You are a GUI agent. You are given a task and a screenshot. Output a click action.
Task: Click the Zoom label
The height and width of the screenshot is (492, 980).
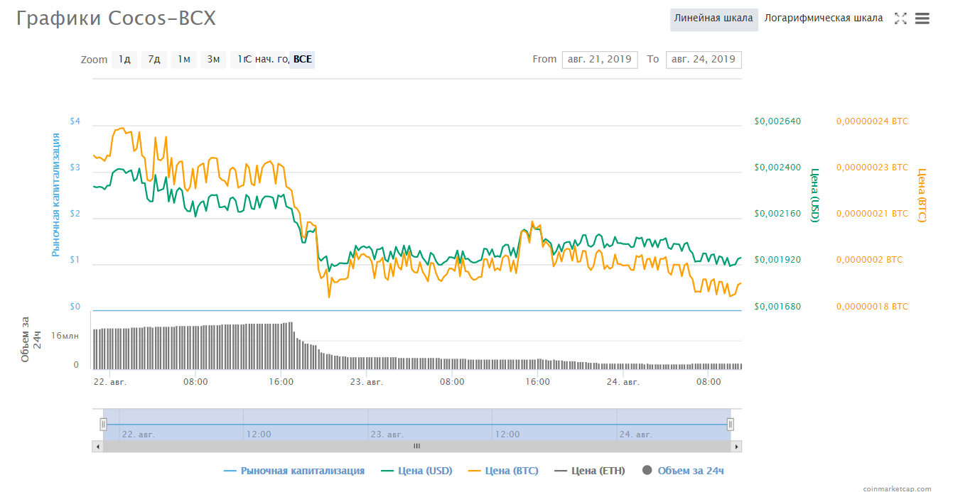pyautogui.click(x=94, y=60)
